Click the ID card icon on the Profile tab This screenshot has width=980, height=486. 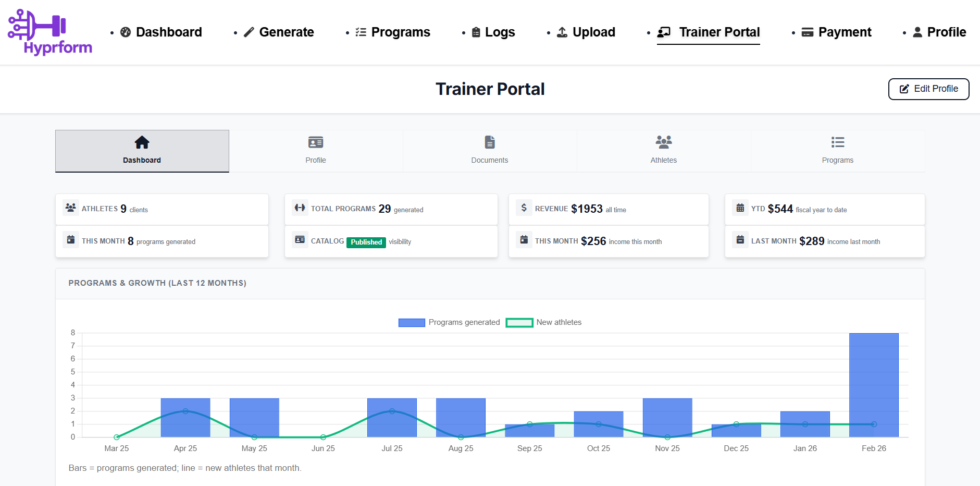click(316, 142)
